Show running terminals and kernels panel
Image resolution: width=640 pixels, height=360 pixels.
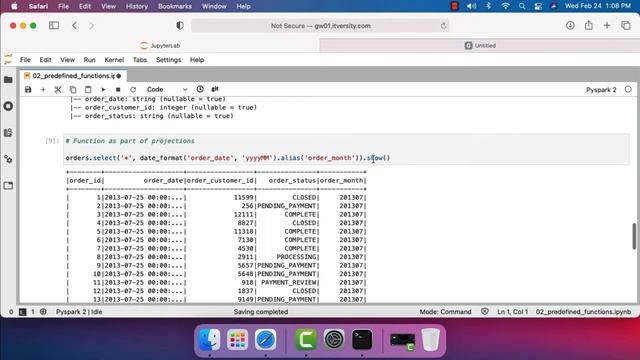tap(8, 106)
